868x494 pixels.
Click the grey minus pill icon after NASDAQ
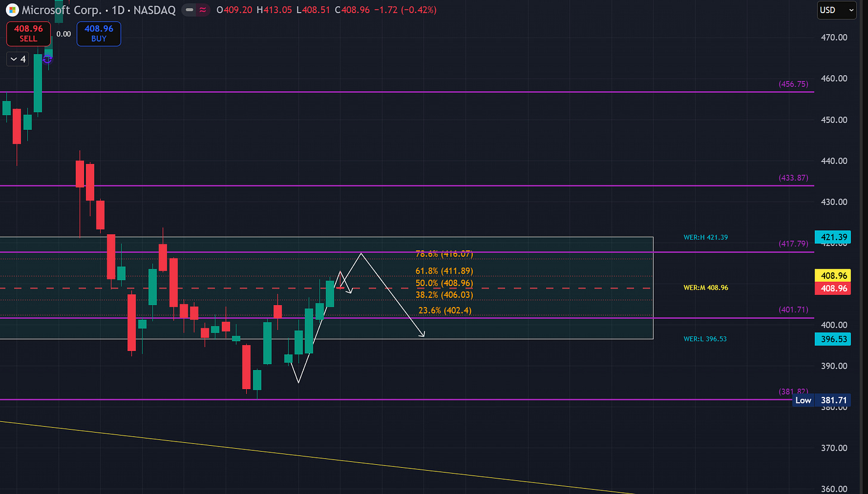point(189,10)
